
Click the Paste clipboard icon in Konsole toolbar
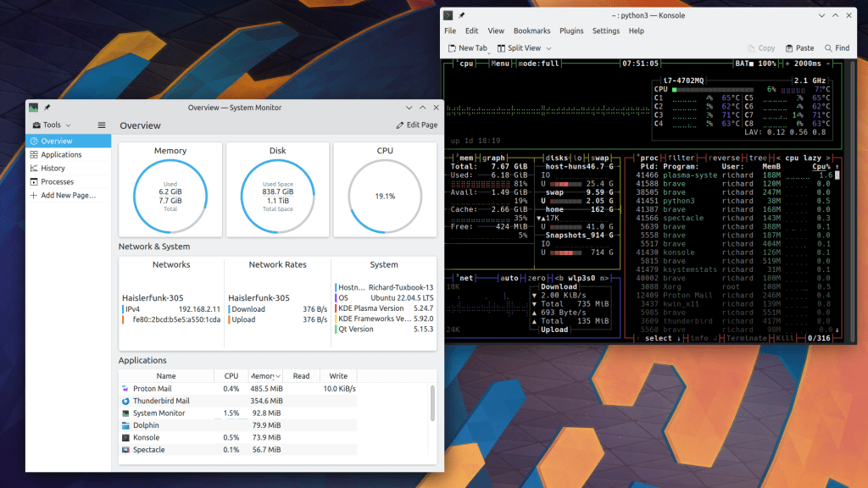(x=790, y=48)
